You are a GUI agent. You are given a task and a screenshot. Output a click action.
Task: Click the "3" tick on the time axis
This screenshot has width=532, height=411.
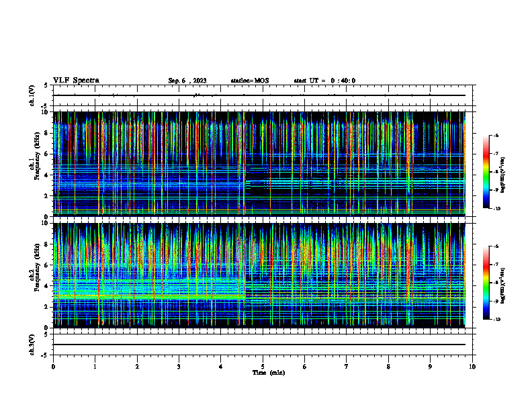coord(179,367)
